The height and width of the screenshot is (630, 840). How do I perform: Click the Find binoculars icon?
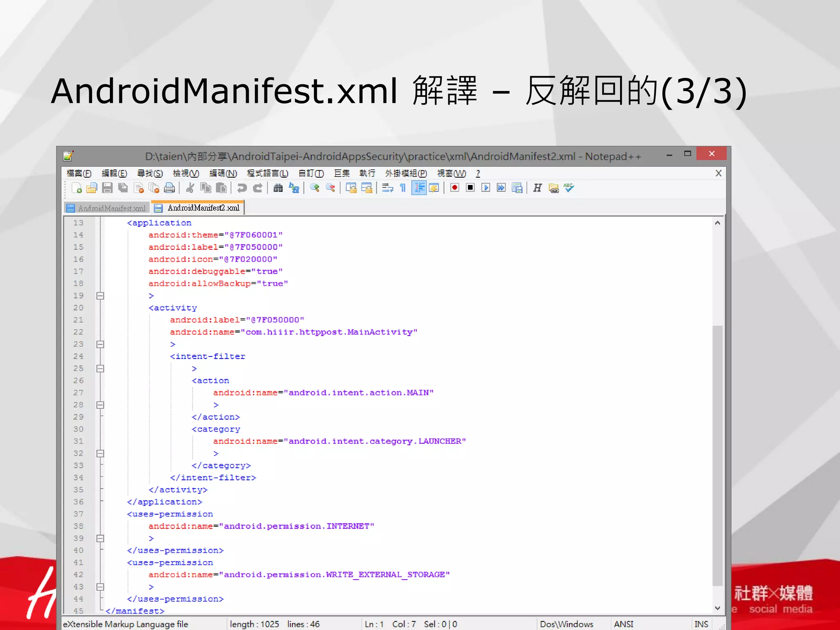click(278, 188)
